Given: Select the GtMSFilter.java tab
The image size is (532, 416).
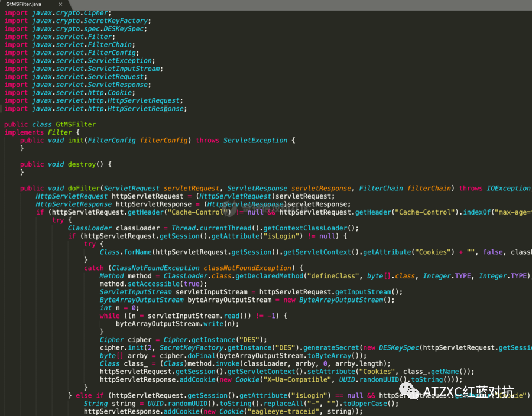Looking at the screenshot, I should pyautogui.click(x=24, y=4).
